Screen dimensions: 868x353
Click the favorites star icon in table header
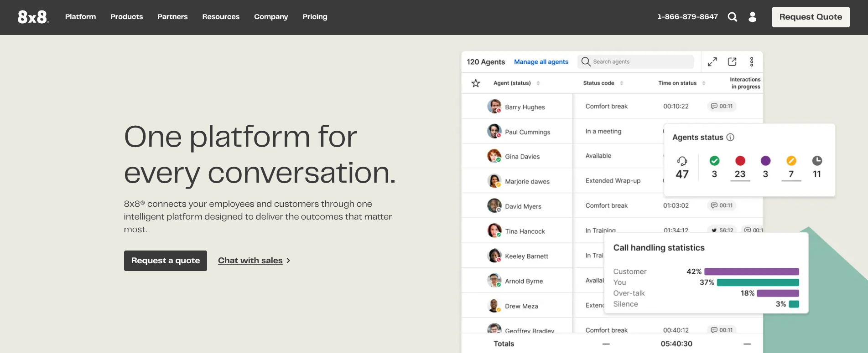pos(476,83)
